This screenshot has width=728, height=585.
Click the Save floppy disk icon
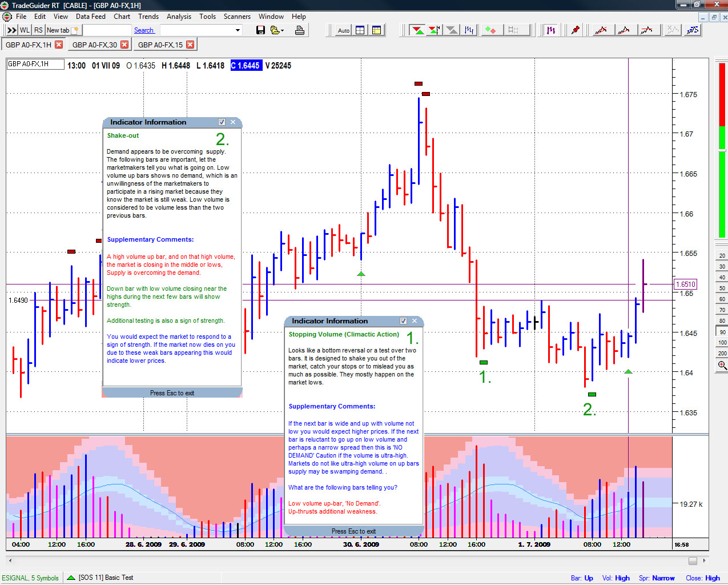[x=260, y=30]
